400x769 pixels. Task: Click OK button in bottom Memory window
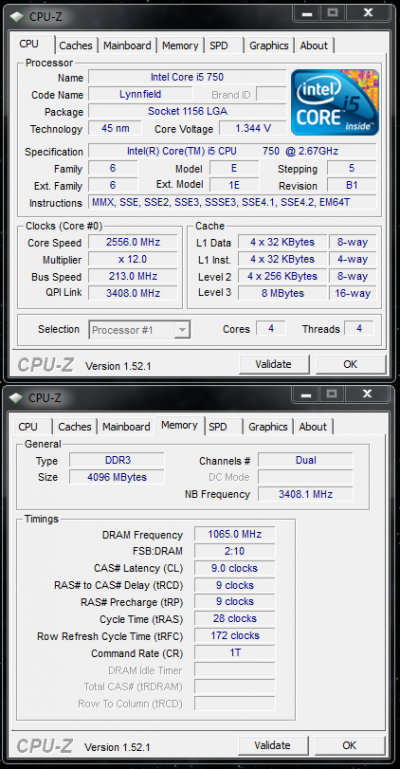[350, 745]
